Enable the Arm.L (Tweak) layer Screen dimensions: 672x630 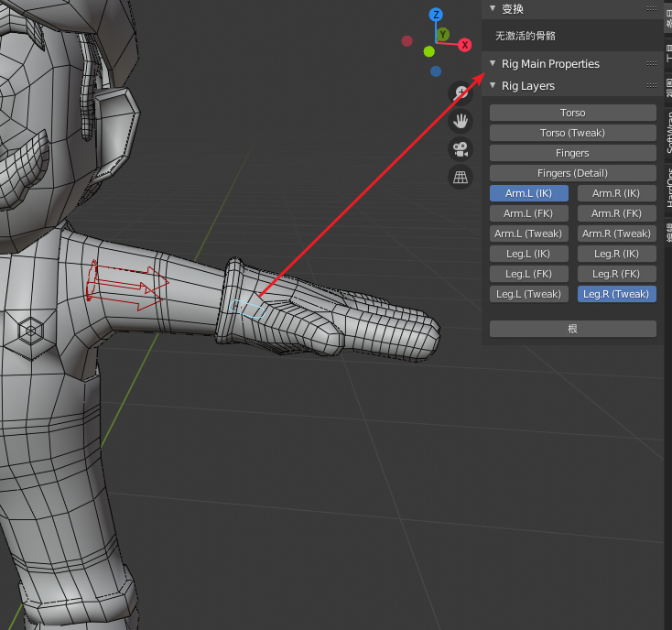[x=529, y=234]
